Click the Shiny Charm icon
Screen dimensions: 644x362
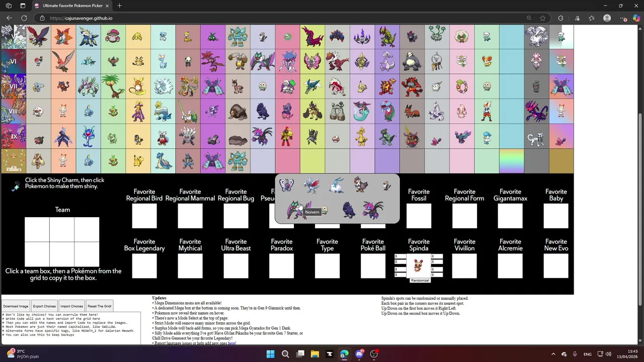16,187
